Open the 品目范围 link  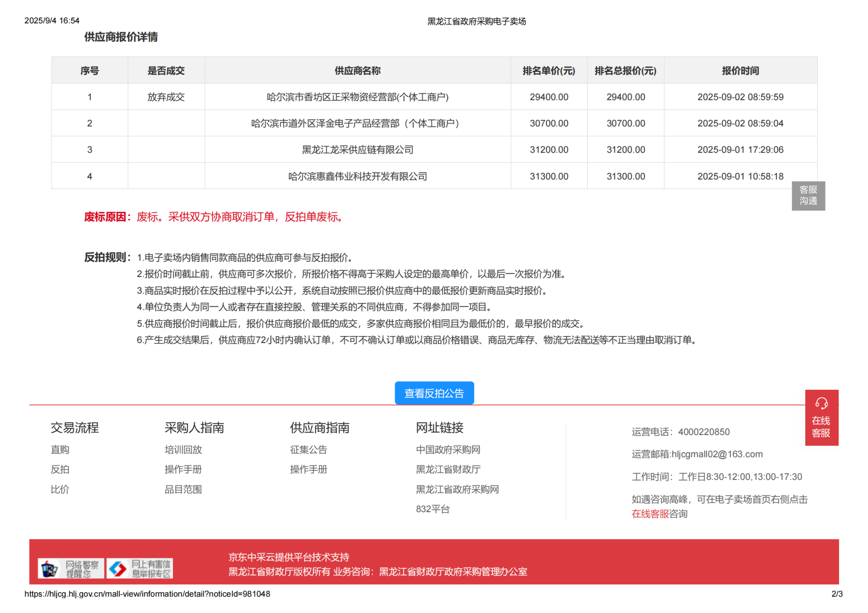point(183,489)
